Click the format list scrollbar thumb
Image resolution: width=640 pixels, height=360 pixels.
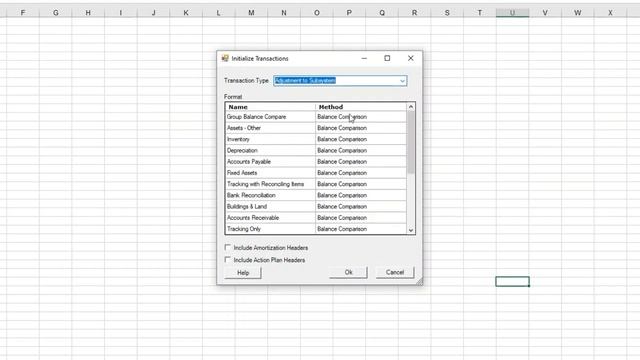pyautogui.click(x=411, y=142)
